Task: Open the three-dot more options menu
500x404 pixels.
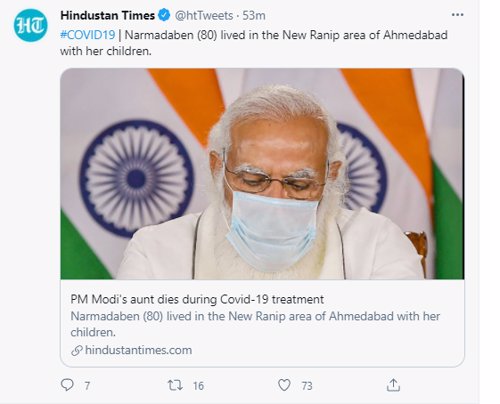Action: [x=457, y=15]
